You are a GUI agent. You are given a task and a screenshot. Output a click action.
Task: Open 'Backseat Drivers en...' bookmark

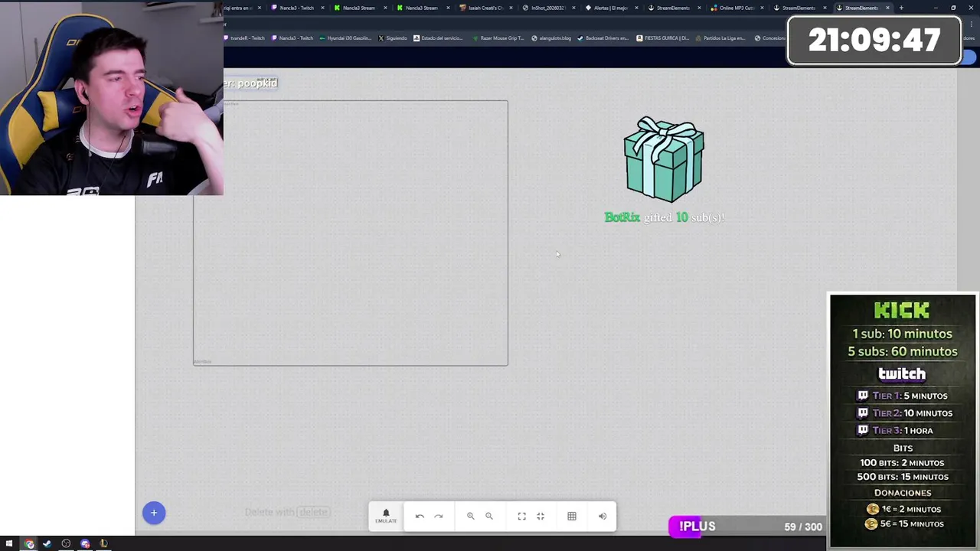pos(603,38)
